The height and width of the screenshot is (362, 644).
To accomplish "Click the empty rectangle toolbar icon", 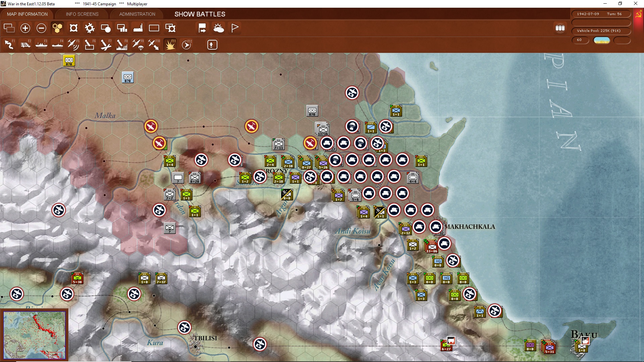I will pos(154,28).
